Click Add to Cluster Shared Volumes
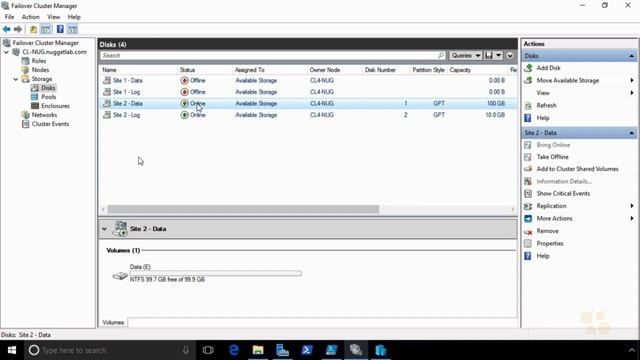Image resolution: width=640 pixels, height=360 pixels. click(578, 169)
